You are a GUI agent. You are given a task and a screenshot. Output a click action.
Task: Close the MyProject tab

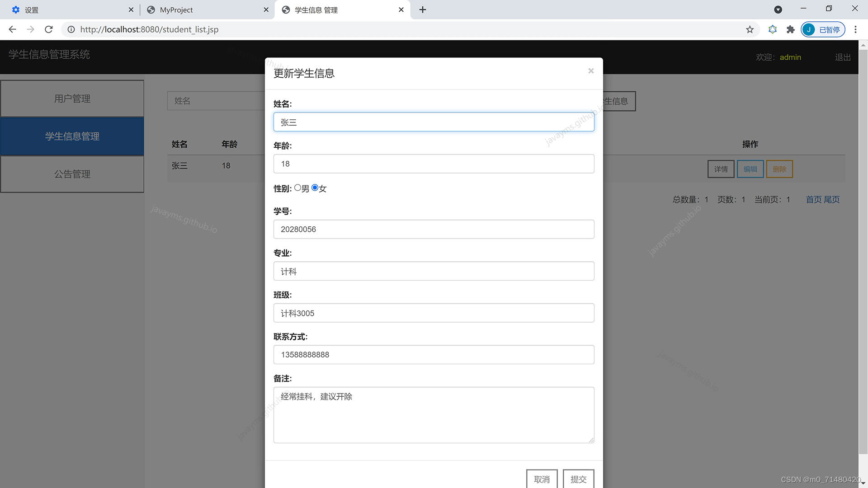(266, 9)
